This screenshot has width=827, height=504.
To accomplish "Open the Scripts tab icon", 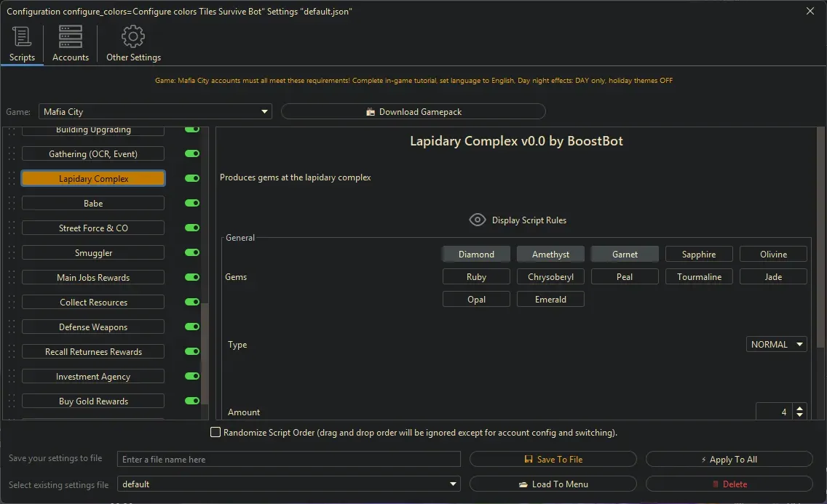I will (x=22, y=37).
